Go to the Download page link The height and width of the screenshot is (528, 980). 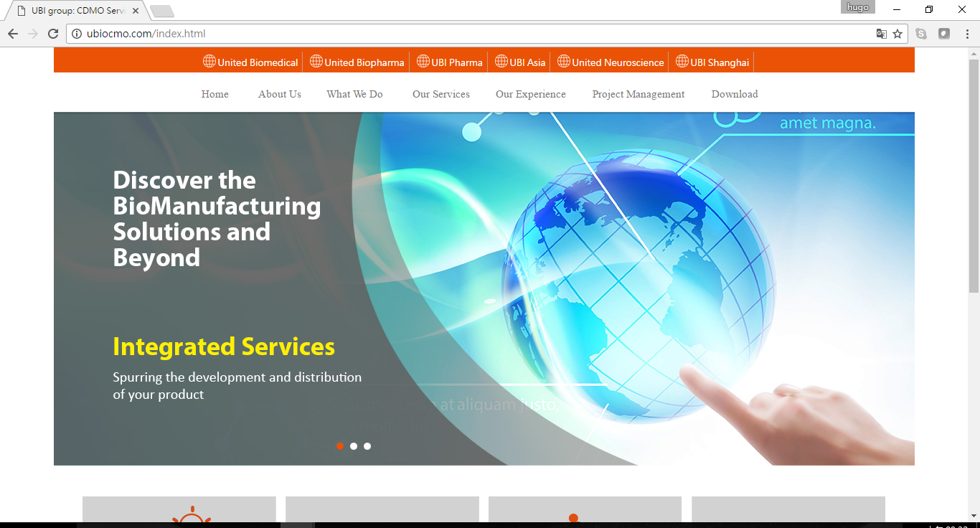(734, 94)
